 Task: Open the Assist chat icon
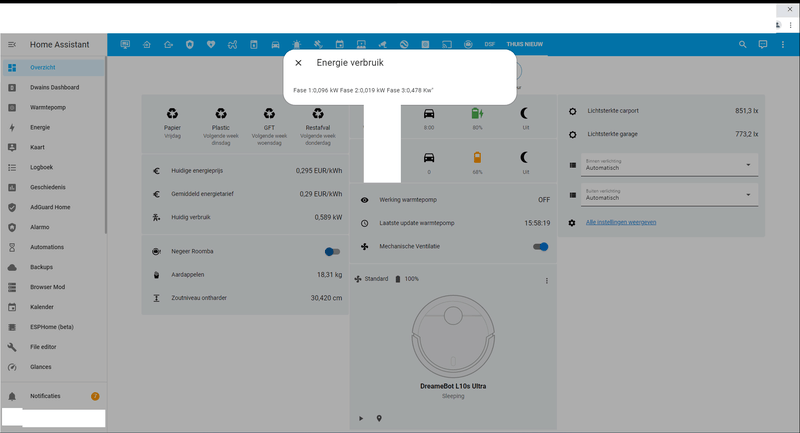[763, 44]
